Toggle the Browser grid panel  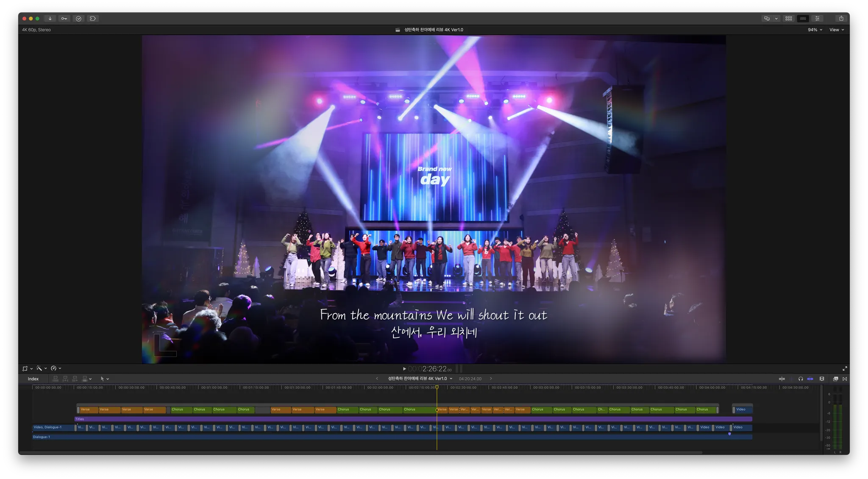pos(789,19)
